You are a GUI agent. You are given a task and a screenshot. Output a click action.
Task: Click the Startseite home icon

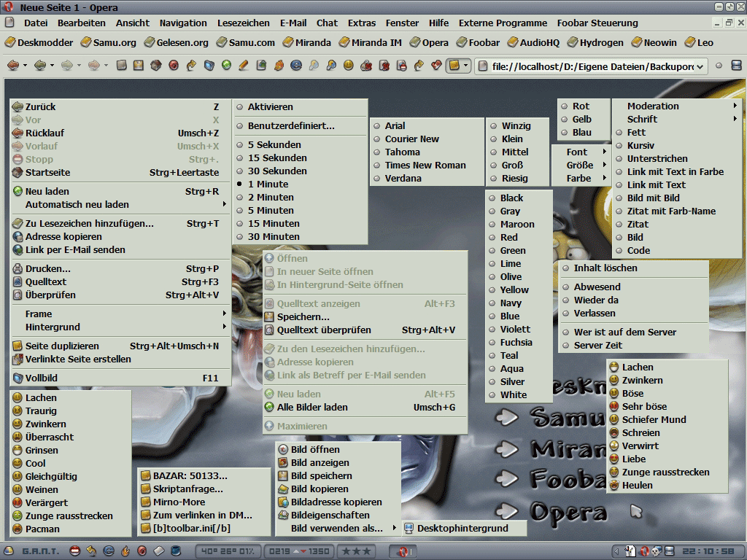pos(18,172)
